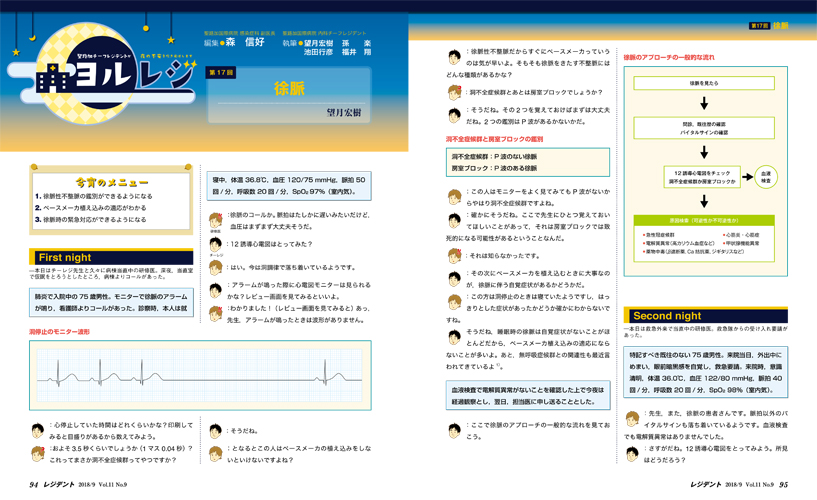Select the large yellow 徐脈 title in the title card

(x=289, y=88)
